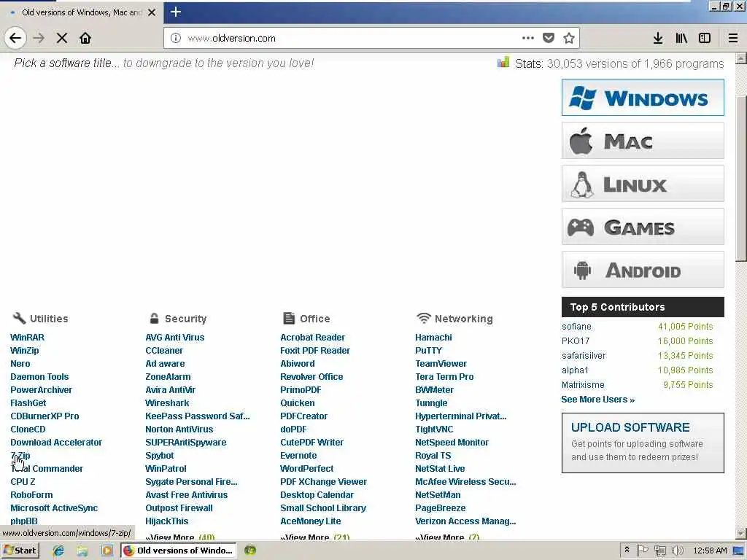Screen dimensions: 747x560
Task: Open contributor safarisilver profile
Action: 584,356
